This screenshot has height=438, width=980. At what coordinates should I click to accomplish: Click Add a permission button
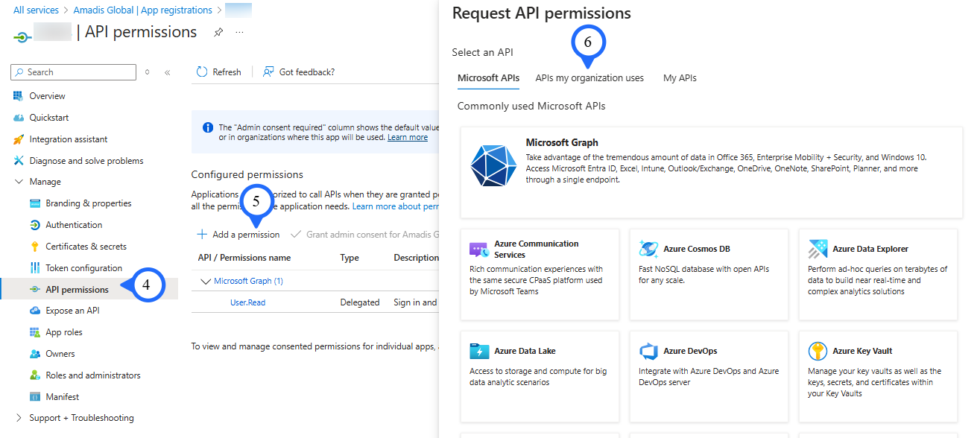tap(238, 235)
